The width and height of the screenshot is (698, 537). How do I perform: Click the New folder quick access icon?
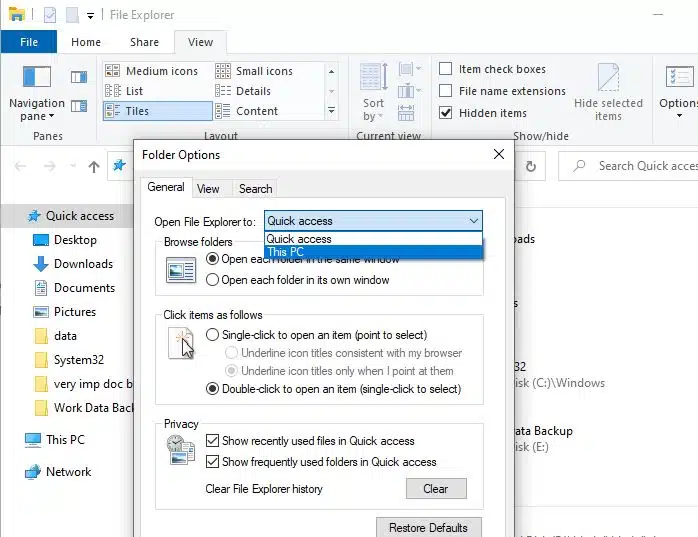tap(73, 15)
